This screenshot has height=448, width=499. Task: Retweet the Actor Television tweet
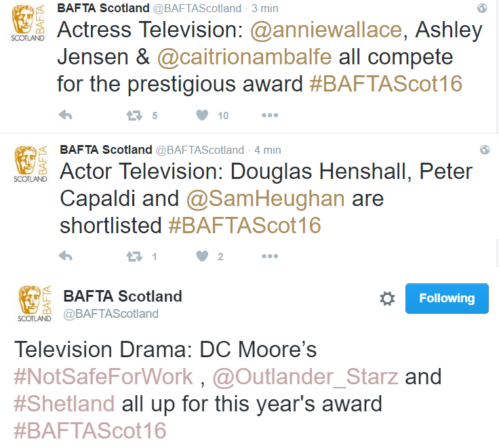click(134, 256)
